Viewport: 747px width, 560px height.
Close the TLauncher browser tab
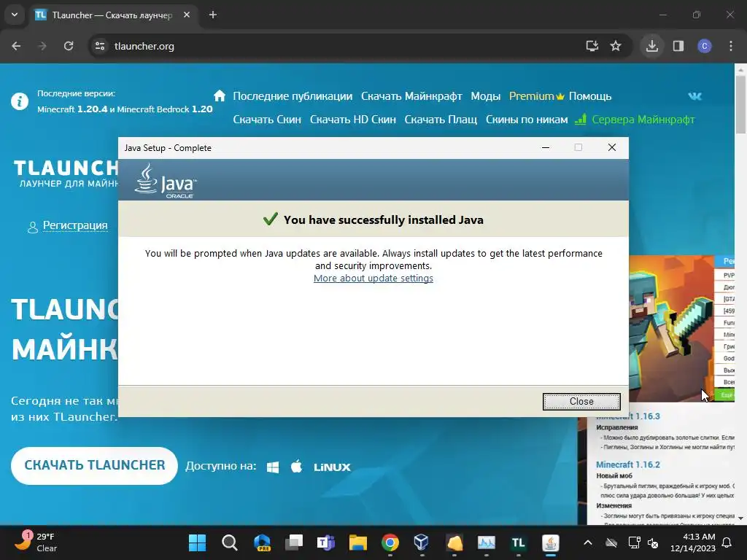(187, 15)
